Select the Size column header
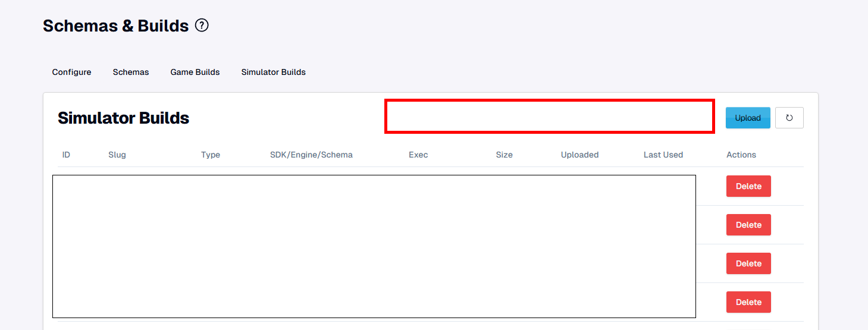The width and height of the screenshot is (868, 330). click(504, 155)
